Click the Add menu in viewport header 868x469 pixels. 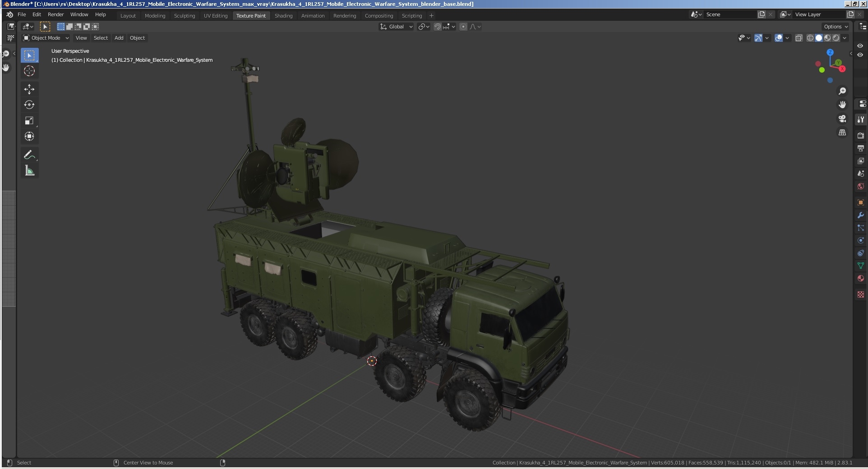[119, 38]
